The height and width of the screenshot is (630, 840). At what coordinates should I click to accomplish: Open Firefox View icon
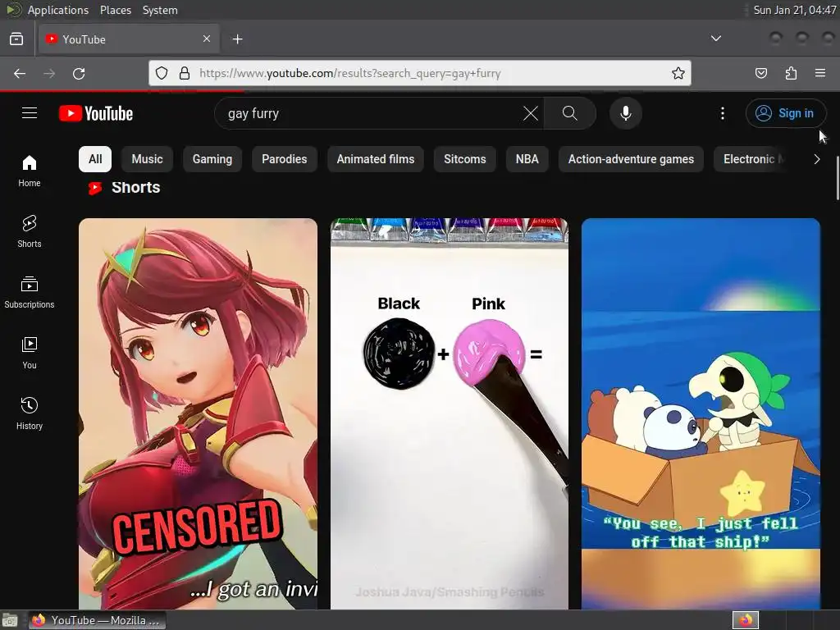pyautogui.click(x=16, y=39)
